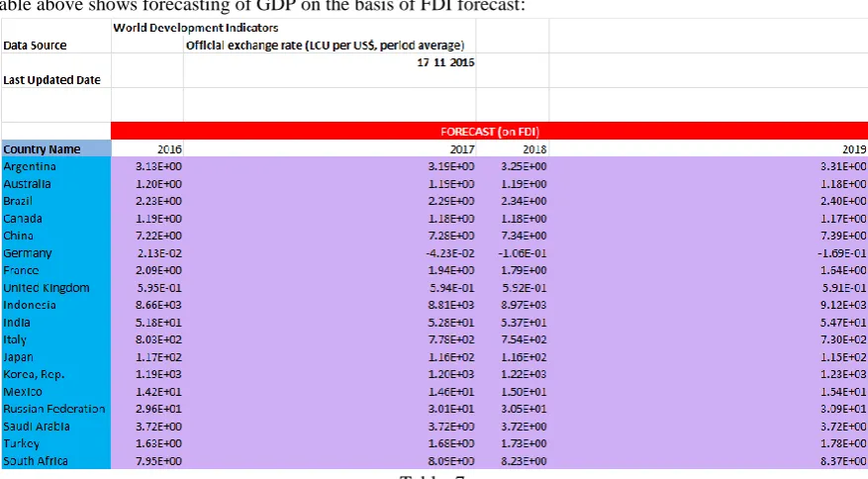Click Italy's 2016 value 8.03E+02

159,340
